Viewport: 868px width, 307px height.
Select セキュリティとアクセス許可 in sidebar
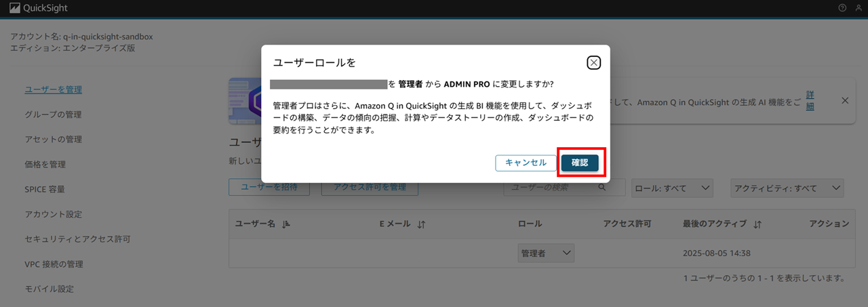point(77,239)
